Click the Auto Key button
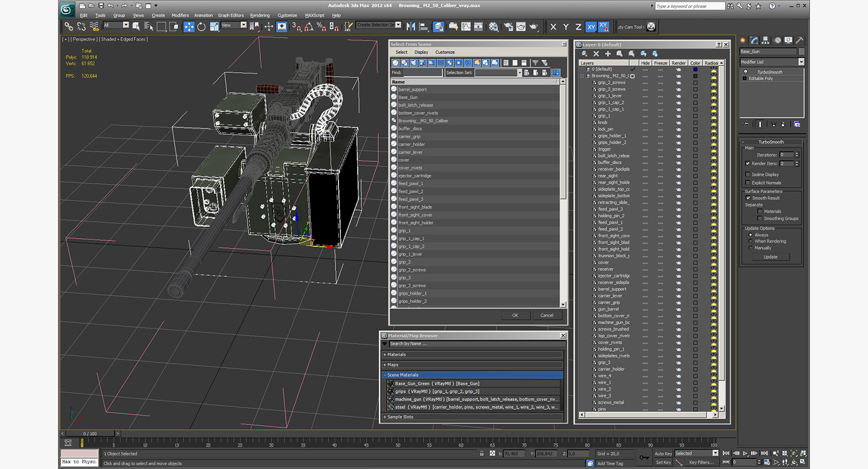 point(663,453)
